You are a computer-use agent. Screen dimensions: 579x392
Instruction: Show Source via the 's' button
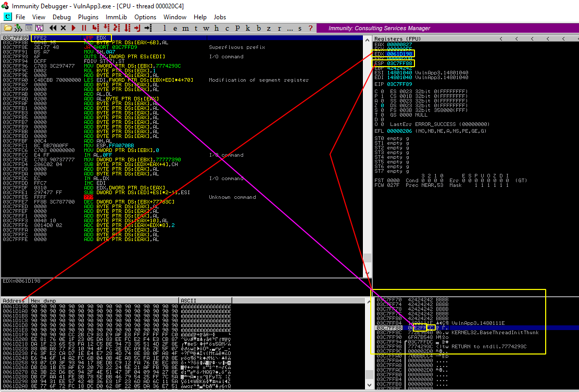pos(300,28)
